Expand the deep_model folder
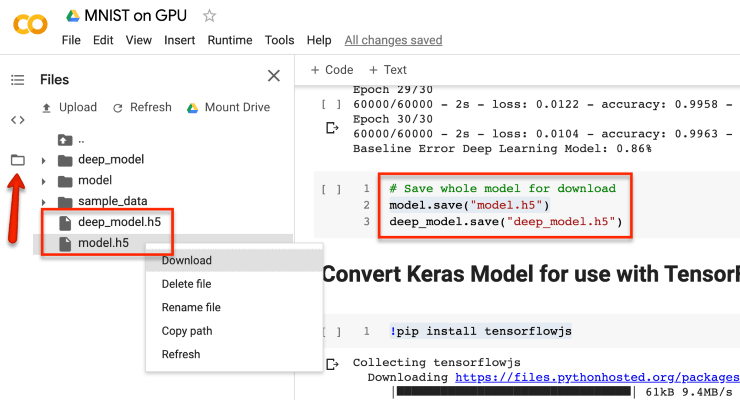740x400 pixels. (x=43, y=160)
